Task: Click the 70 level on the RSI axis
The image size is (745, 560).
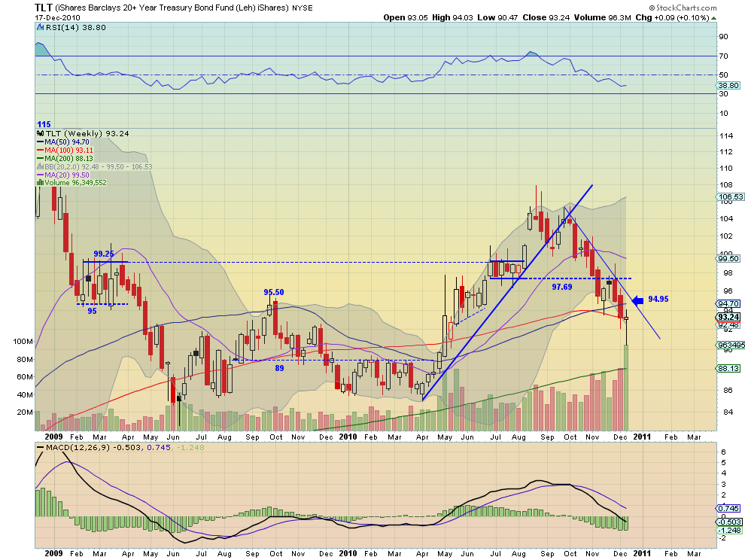Action: [x=724, y=56]
